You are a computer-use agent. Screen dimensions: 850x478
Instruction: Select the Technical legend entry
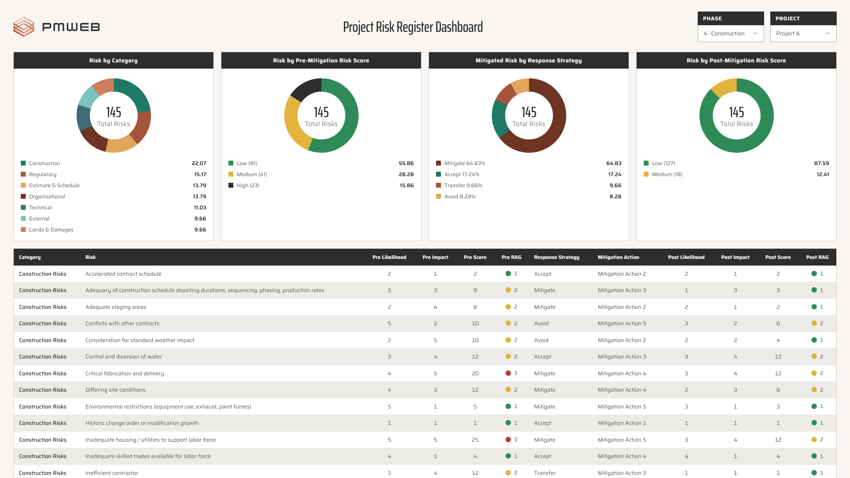[x=36, y=208]
